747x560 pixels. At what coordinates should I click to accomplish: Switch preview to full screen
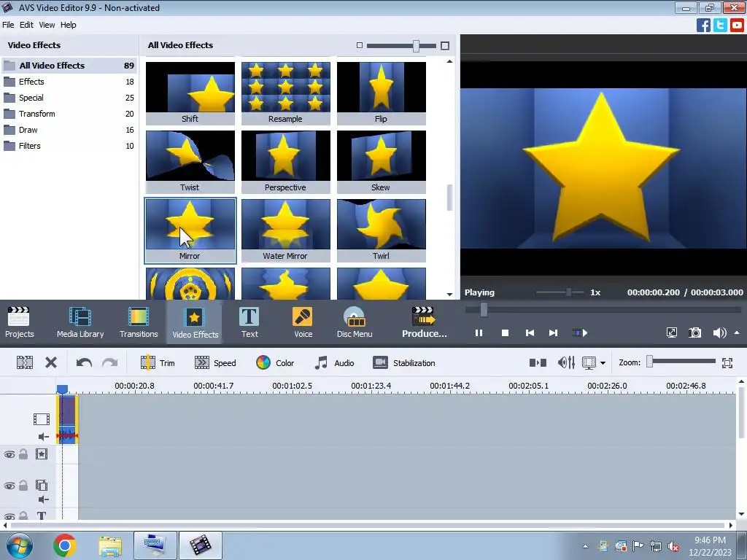pos(671,332)
